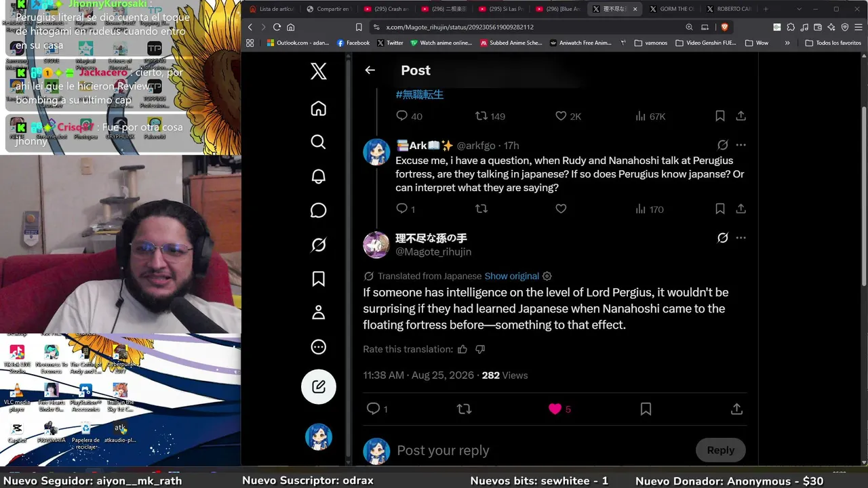
Task: Click Show original link
Action: click(x=511, y=276)
